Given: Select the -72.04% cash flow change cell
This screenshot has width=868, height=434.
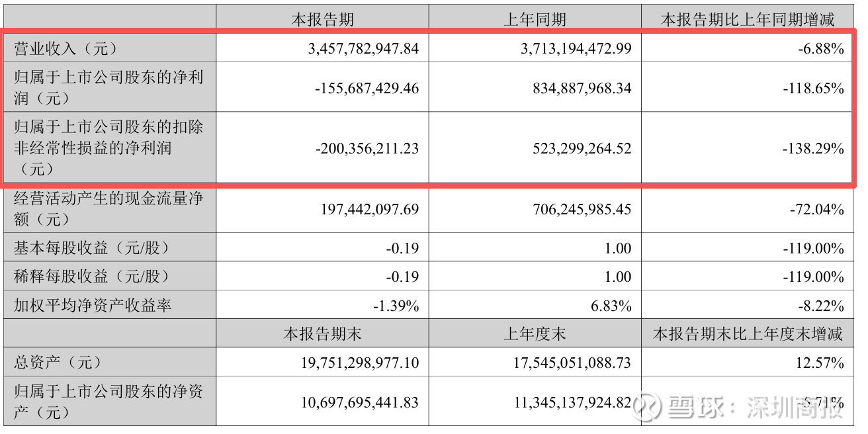Looking at the screenshot, I should (817, 210).
